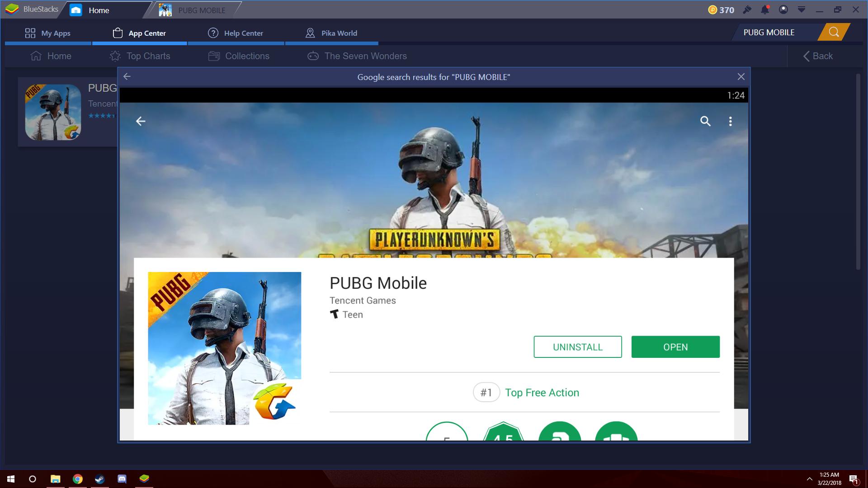Viewport: 868px width, 488px height.
Task: Click the PUBG MOBILE app icon in taskbar
Action: [165, 10]
